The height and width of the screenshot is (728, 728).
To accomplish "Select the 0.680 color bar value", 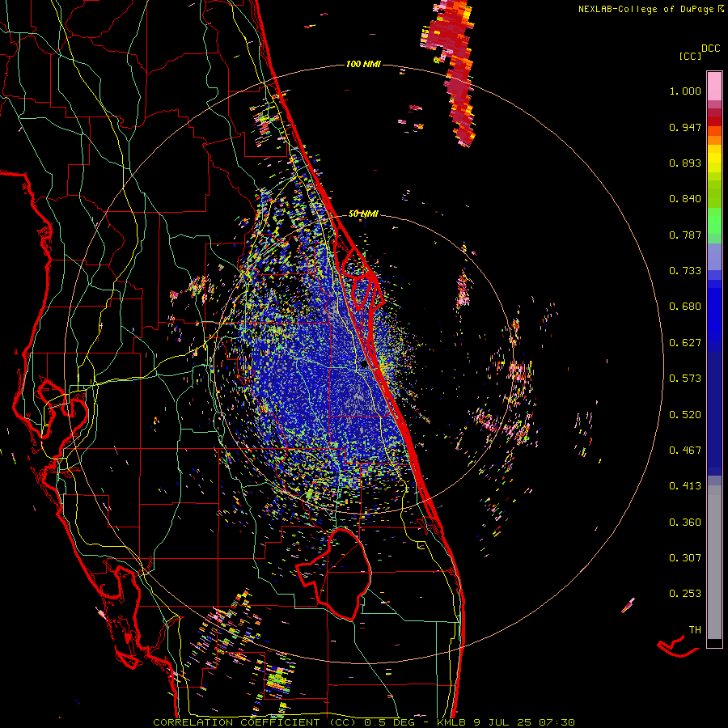I will pyautogui.click(x=685, y=307).
